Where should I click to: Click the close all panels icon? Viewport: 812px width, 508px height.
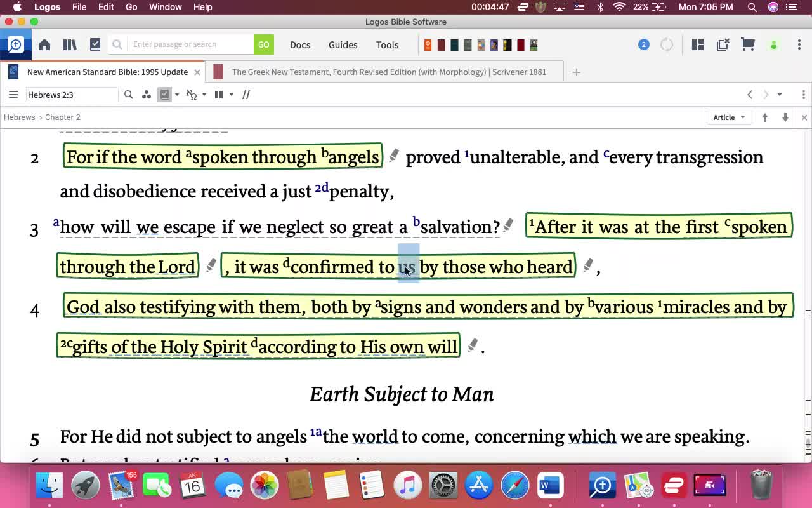(x=723, y=44)
